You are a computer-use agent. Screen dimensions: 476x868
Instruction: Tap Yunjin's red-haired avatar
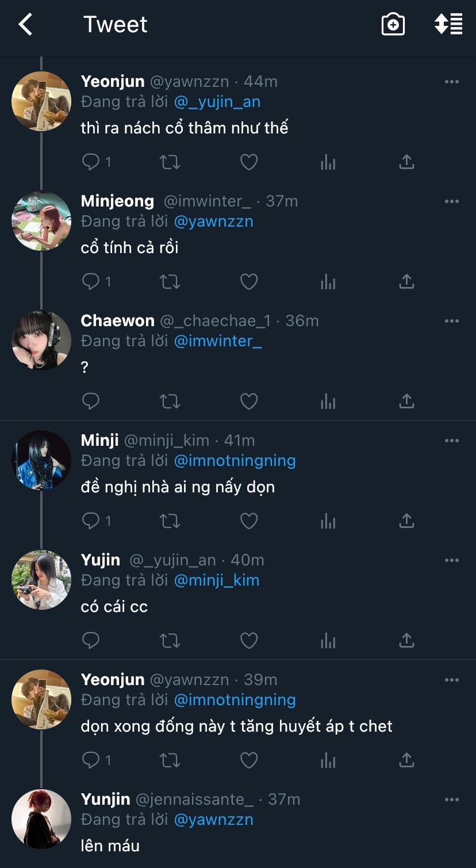(x=41, y=819)
